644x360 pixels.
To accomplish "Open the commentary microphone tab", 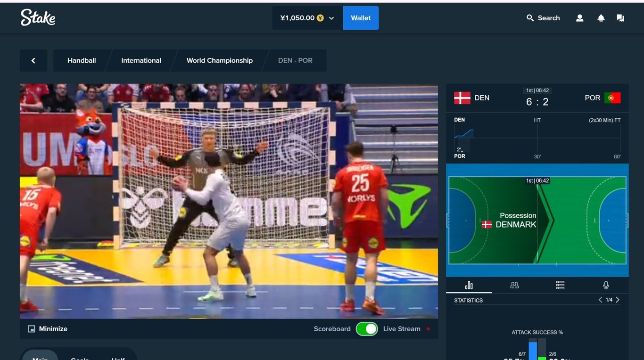I will click(606, 285).
